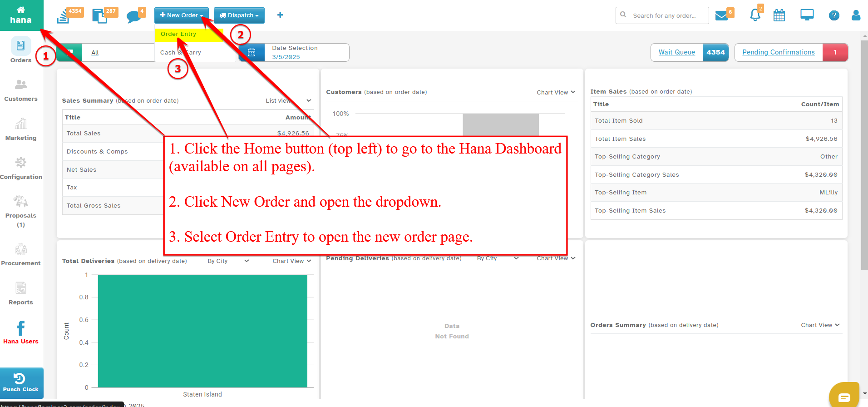Open the chat bubbles icon with 4 badge
Image resolution: width=868 pixels, height=407 pixels.
pyautogui.click(x=134, y=17)
